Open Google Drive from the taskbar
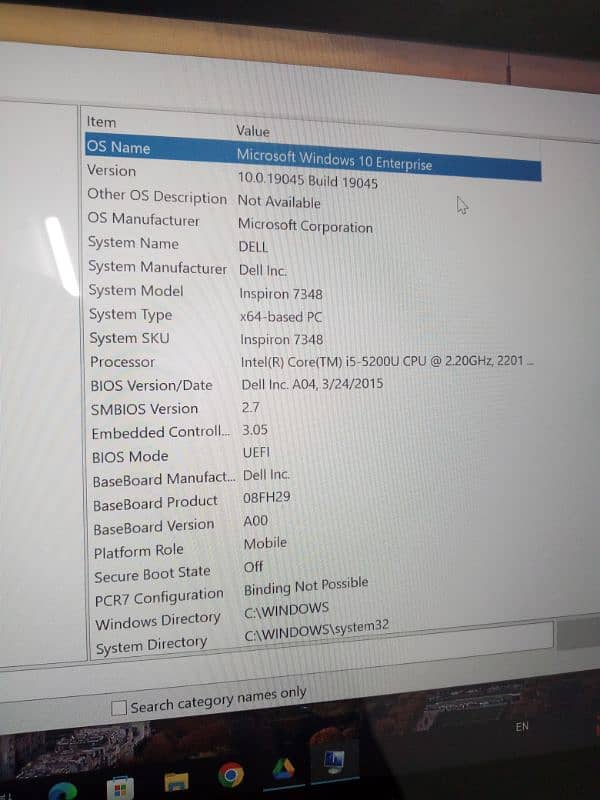 tap(284, 769)
